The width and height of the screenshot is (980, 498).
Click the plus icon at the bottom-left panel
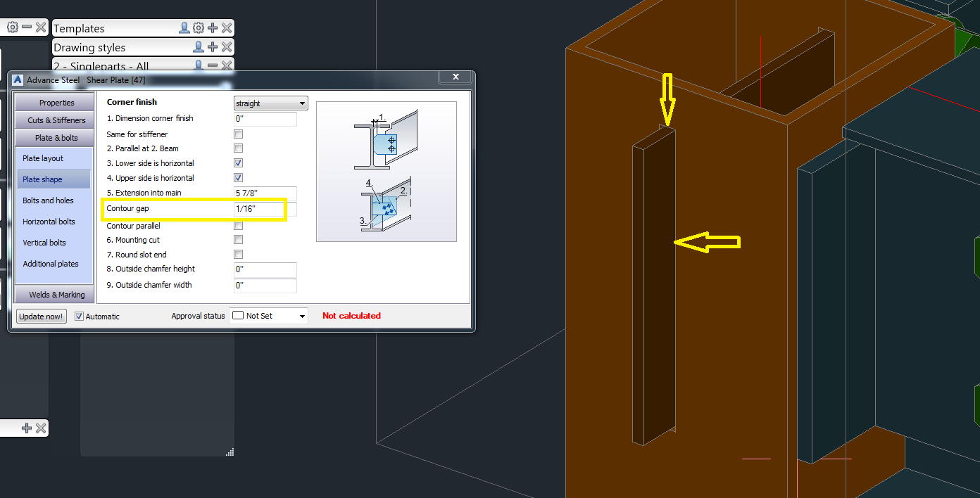[x=26, y=428]
